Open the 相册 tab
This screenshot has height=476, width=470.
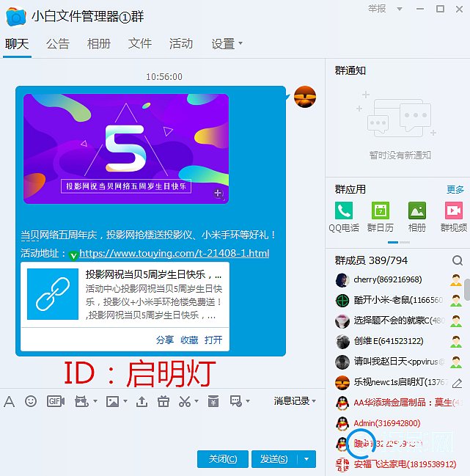98,44
